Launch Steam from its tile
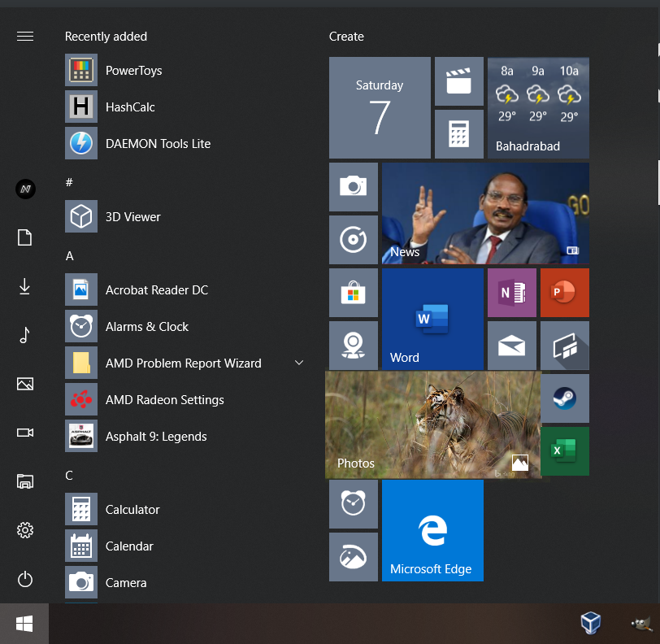This screenshot has width=660, height=644. [x=565, y=398]
